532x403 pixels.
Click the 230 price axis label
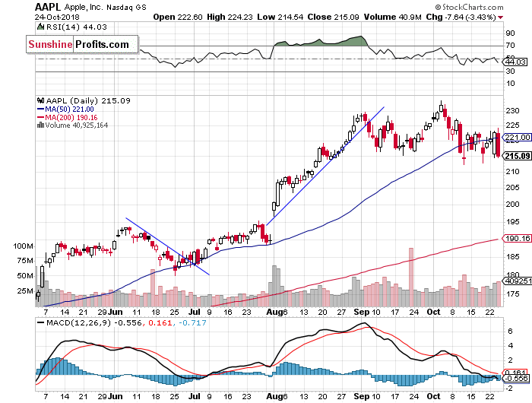[x=512, y=111]
